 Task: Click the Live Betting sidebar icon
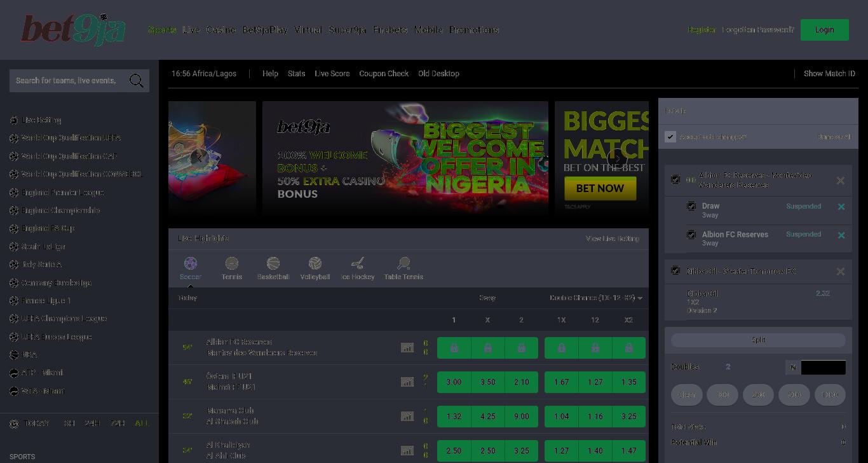(x=14, y=120)
